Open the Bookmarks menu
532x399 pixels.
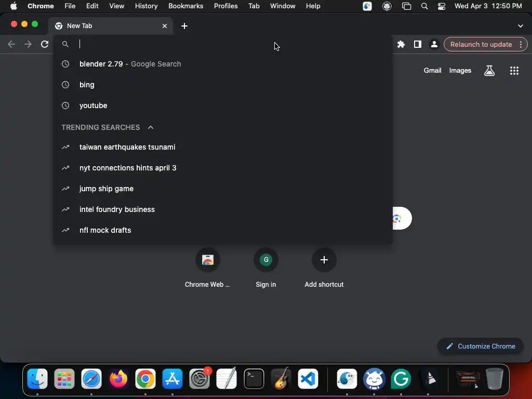[185, 6]
